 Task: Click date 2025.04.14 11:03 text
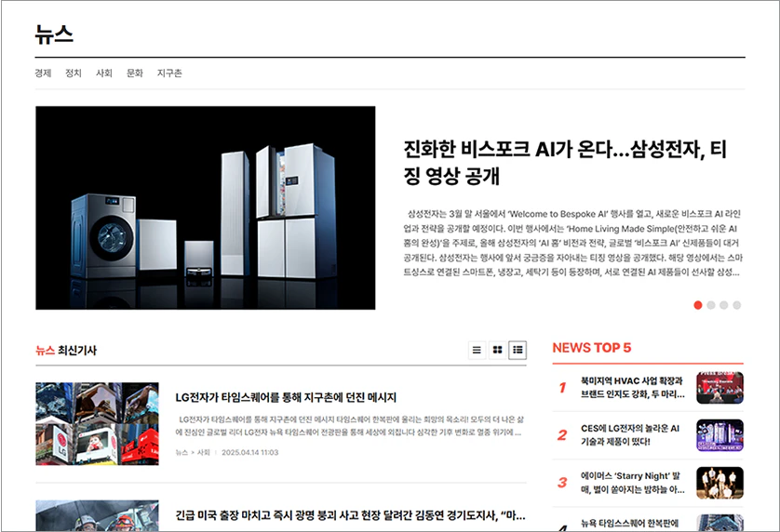point(249,452)
